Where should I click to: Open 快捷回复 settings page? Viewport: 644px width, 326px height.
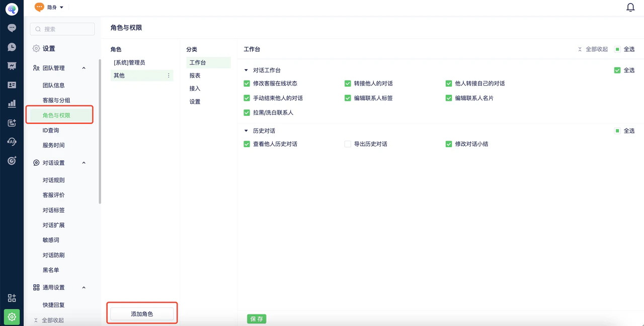click(54, 305)
